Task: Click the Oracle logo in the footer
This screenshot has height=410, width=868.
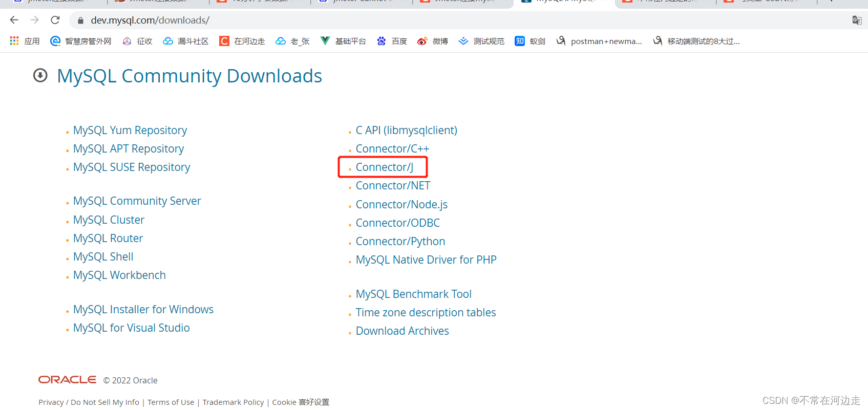Action: 67,380
